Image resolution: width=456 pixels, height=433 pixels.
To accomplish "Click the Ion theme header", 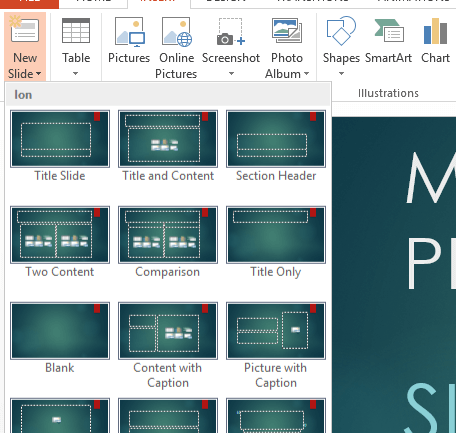I will tap(168, 95).
